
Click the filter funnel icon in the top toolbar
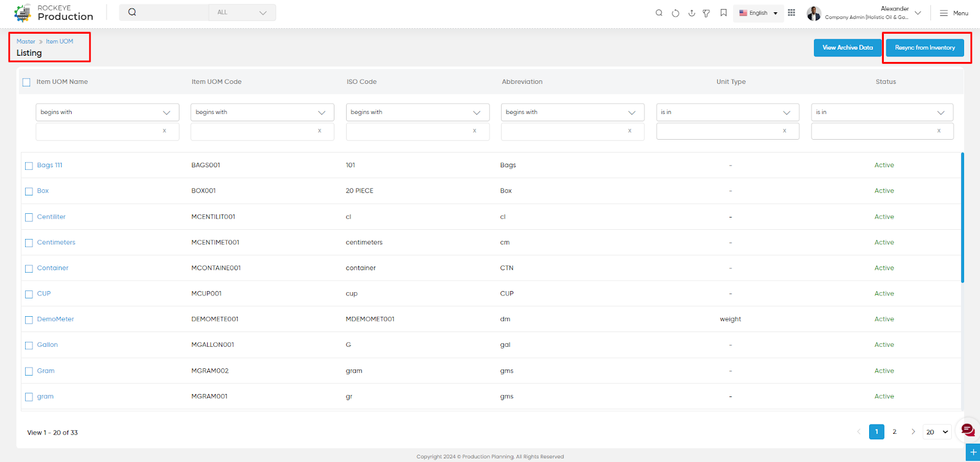click(x=706, y=13)
